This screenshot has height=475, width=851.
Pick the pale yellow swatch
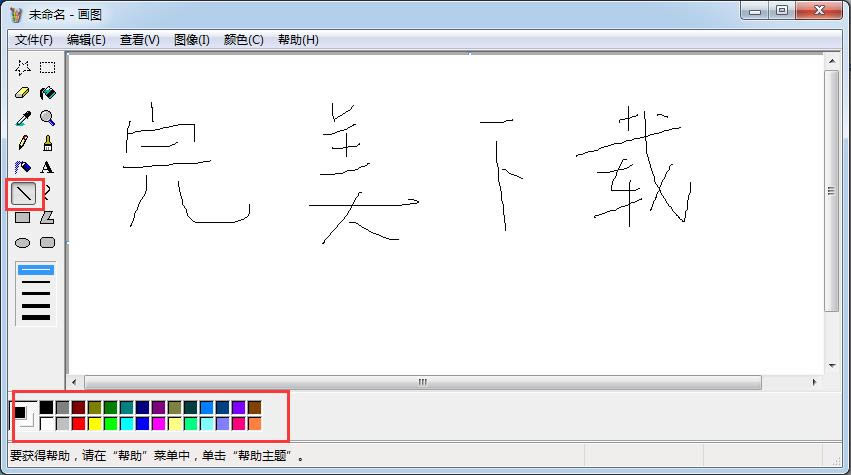[x=175, y=423]
